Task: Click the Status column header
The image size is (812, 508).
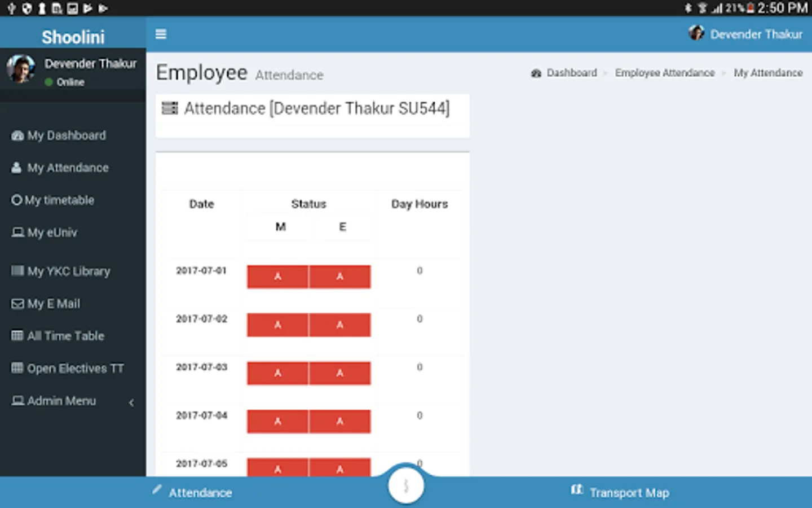Action: 308,204
